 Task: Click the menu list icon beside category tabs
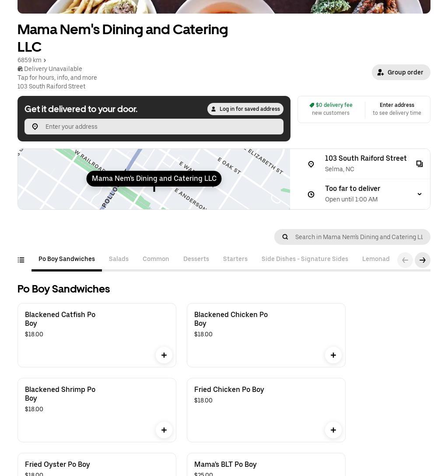pos(21,260)
